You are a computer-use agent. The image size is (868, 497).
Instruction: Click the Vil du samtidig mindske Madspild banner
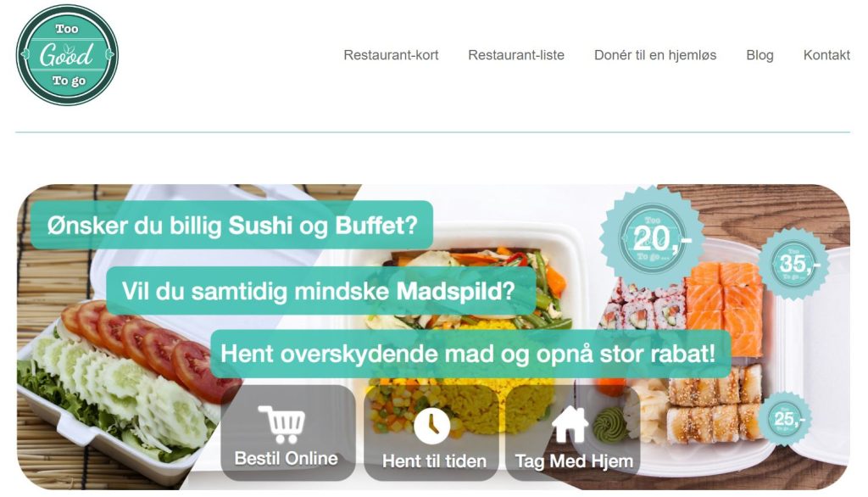[x=320, y=291]
